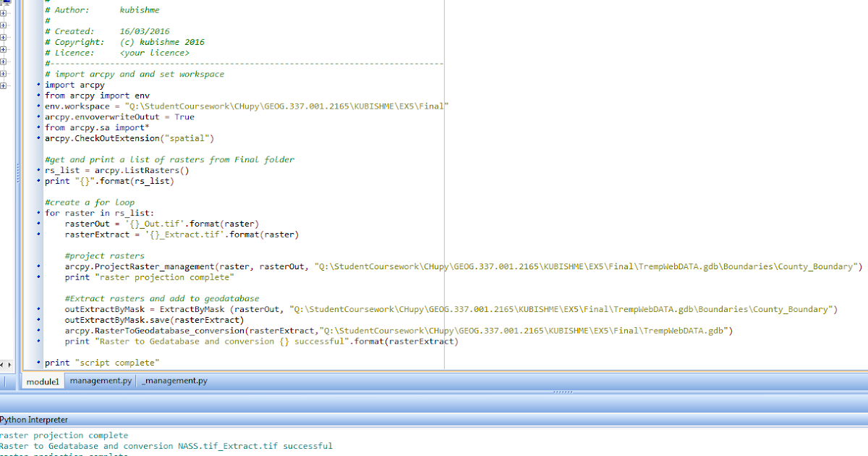Click the rasterOut = '{}_Out.tif' line

click(162, 224)
